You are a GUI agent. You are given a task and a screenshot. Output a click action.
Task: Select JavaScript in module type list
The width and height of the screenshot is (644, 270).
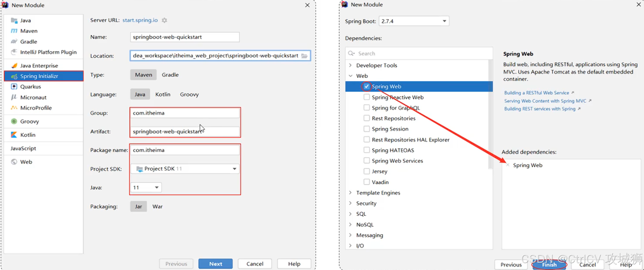pyautogui.click(x=23, y=148)
